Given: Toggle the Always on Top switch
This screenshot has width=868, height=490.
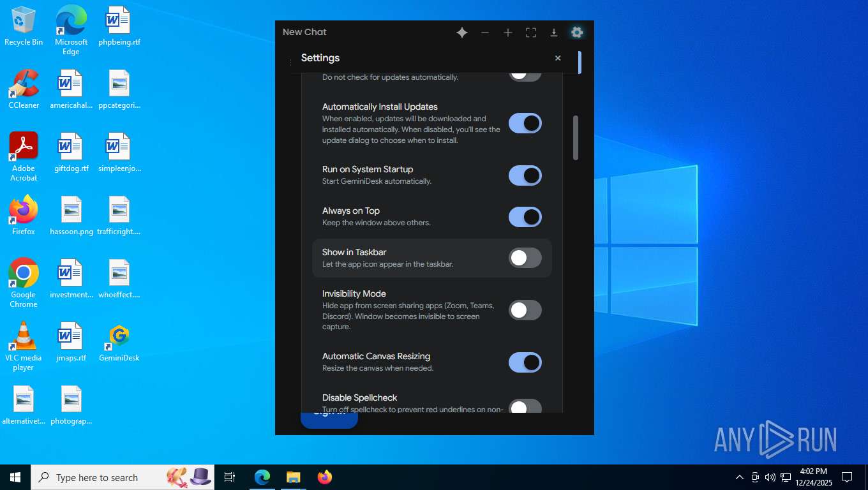Looking at the screenshot, I should click(525, 217).
